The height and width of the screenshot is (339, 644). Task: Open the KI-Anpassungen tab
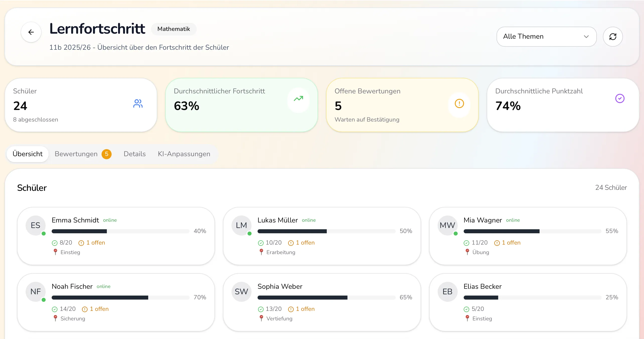(184, 154)
